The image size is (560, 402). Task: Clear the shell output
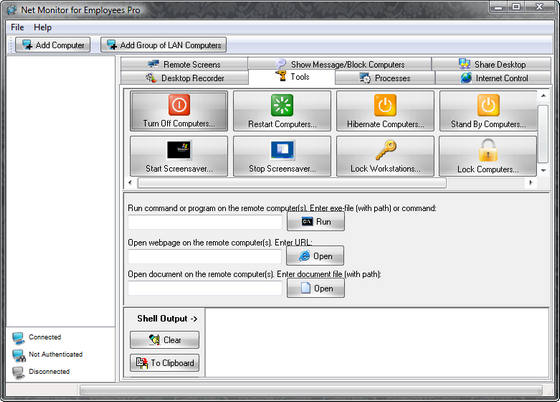tap(165, 340)
